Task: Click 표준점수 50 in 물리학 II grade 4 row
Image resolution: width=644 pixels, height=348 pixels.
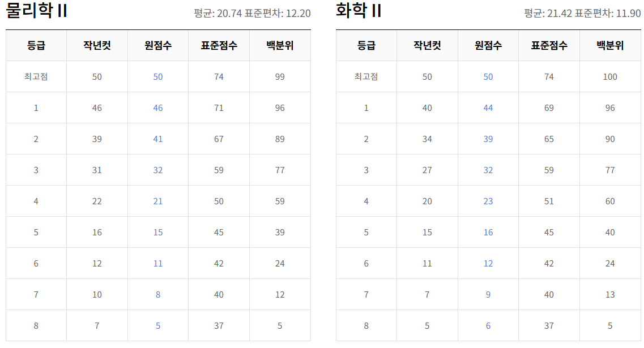Action: (219, 201)
